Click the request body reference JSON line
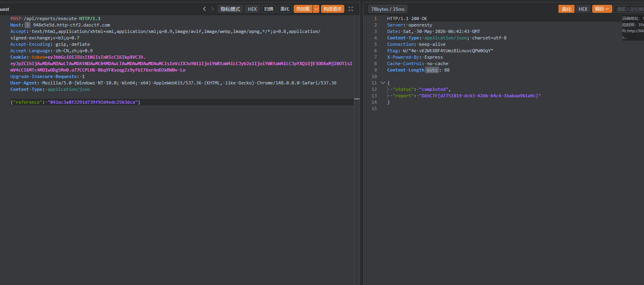The width and height of the screenshot is (644, 285). (76, 102)
